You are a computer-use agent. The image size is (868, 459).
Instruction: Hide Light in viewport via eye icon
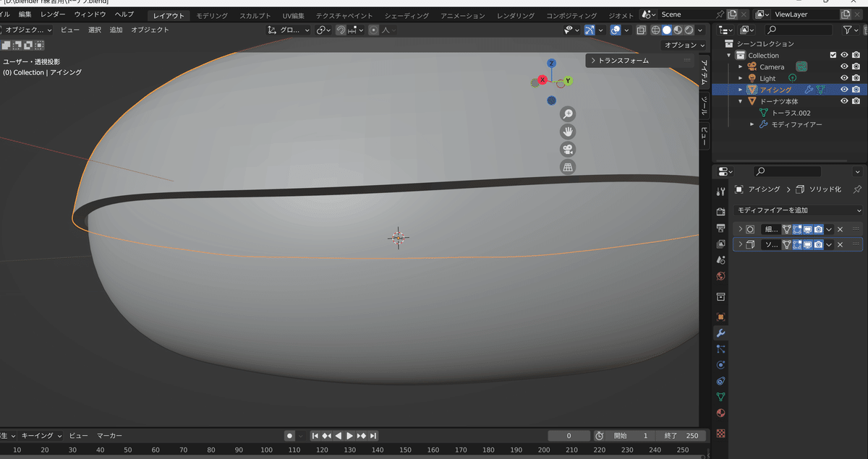click(844, 78)
